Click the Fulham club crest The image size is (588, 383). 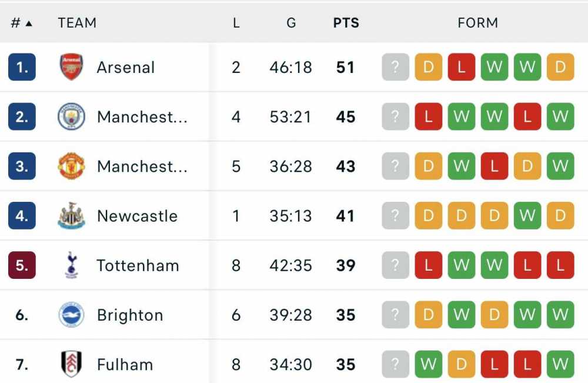71,364
